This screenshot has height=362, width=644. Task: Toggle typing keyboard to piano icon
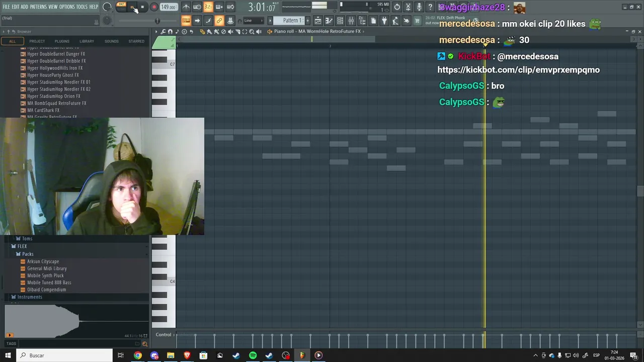pyautogui.click(x=186, y=21)
